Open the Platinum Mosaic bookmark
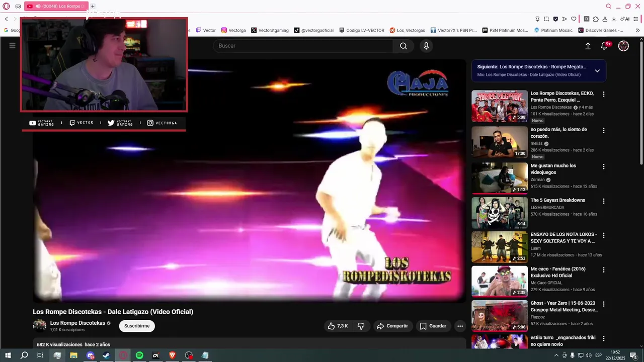644x362 pixels. [553, 30]
